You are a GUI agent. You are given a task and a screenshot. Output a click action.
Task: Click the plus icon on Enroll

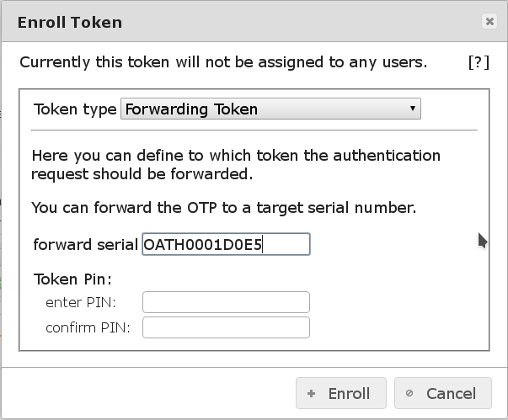(312, 393)
